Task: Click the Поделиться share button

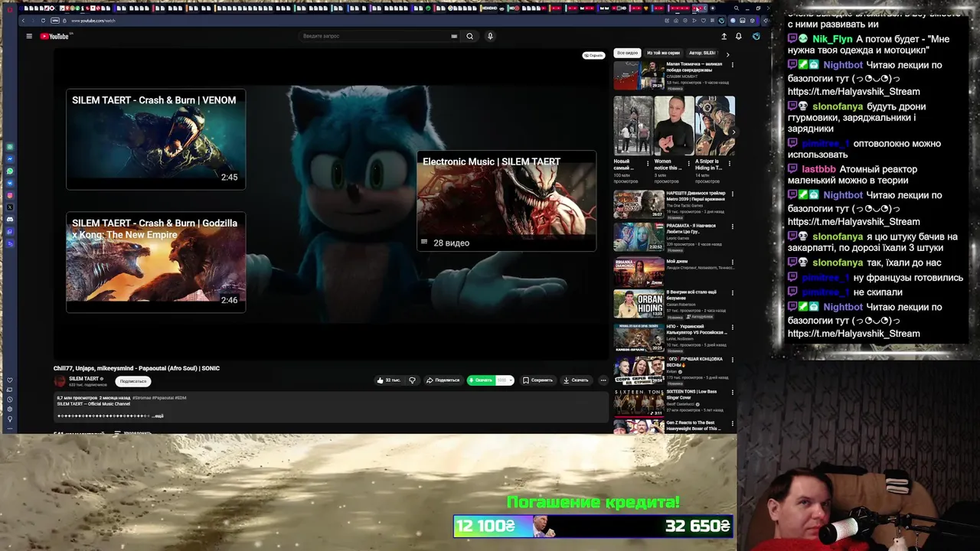Action: point(443,380)
